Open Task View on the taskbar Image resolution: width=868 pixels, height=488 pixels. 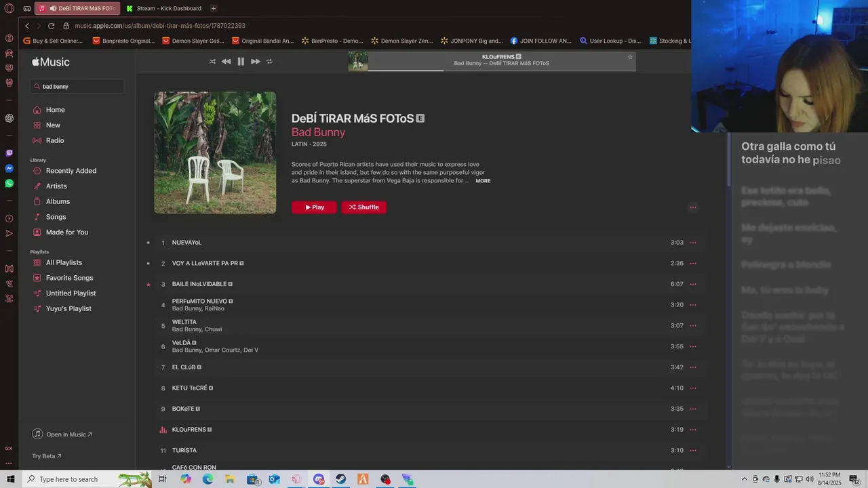(163, 479)
